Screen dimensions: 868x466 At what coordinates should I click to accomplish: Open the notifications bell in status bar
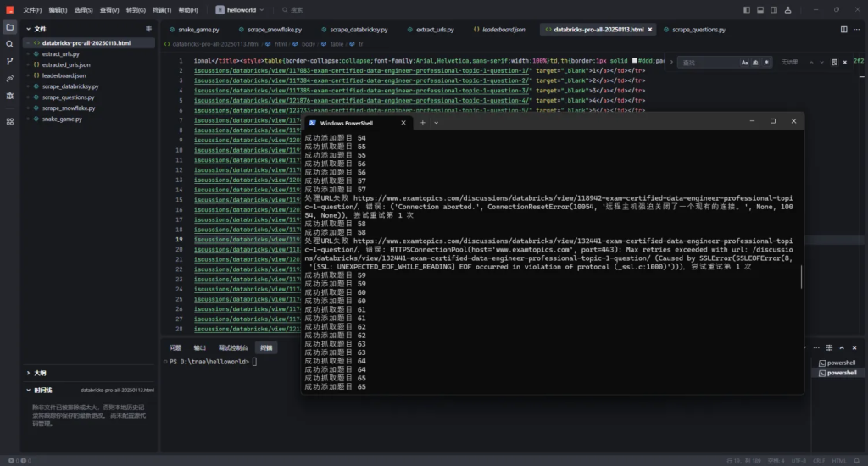click(856, 460)
